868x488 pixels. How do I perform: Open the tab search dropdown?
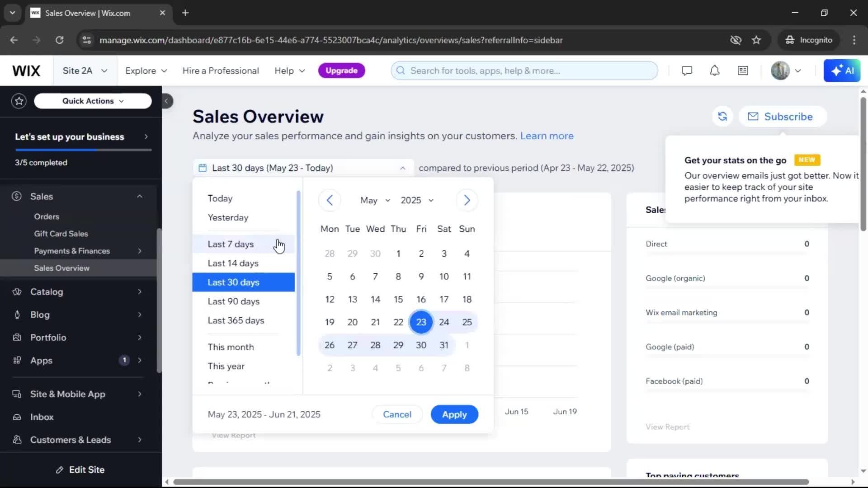12,13
